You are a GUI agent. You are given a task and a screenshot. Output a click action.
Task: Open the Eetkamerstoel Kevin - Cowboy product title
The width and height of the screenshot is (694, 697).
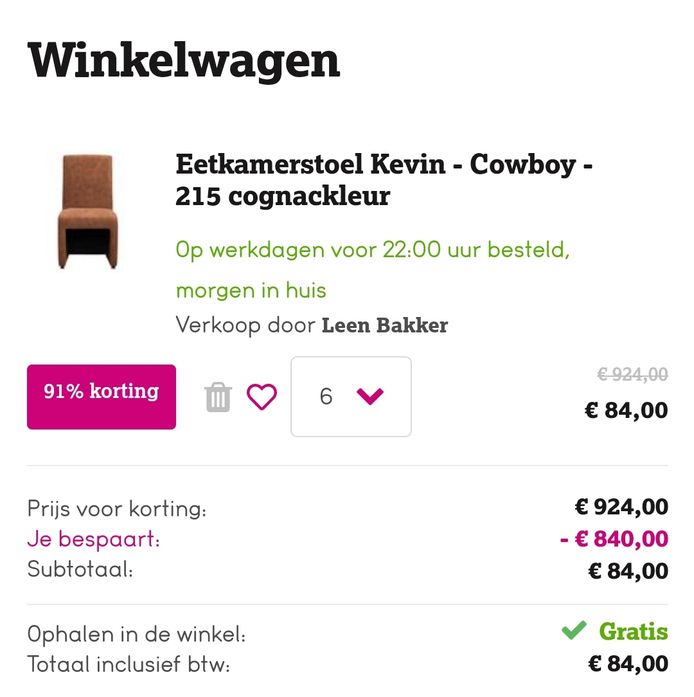(384, 180)
